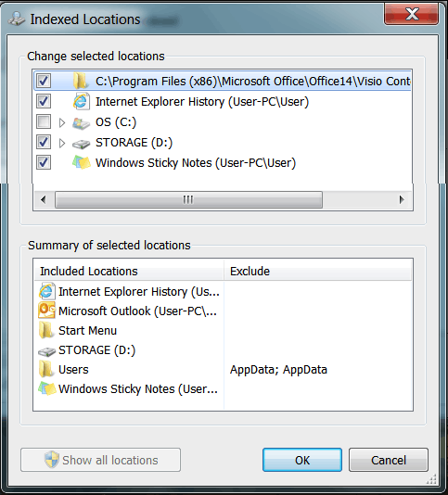Click the shield icon on Show all locations
This screenshot has height=495, width=448.
click(x=52, y=460)
